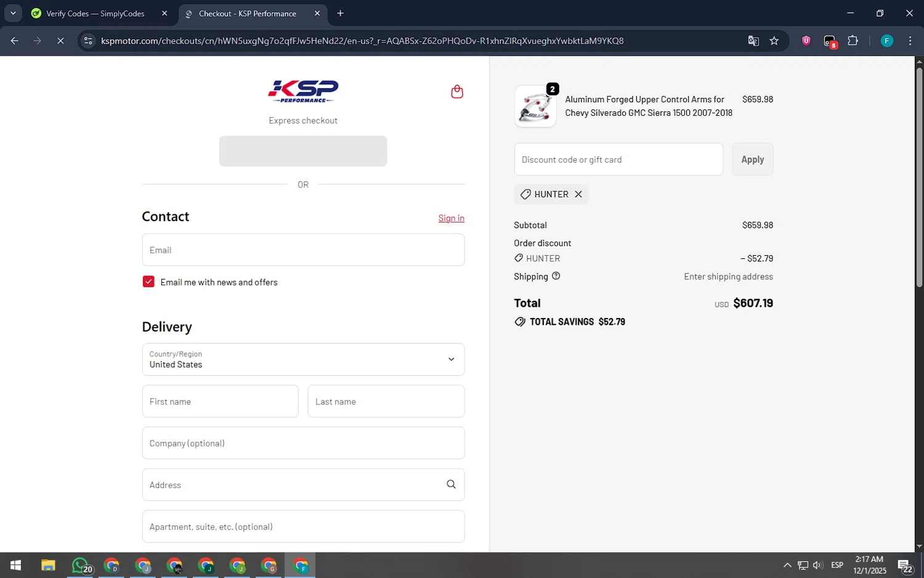Focus the First name field
Image resolution: width=924 pixels, height=578 pixels.
(220, 401)
